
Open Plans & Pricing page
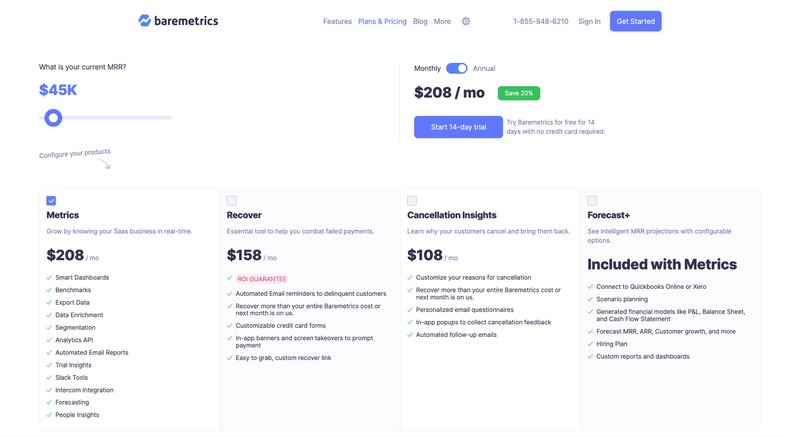point(382,21)
